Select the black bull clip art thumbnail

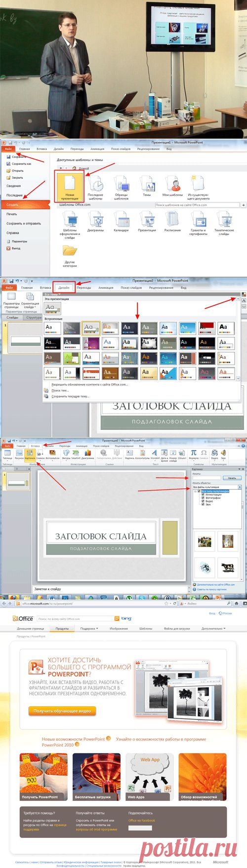coord(228,567)
